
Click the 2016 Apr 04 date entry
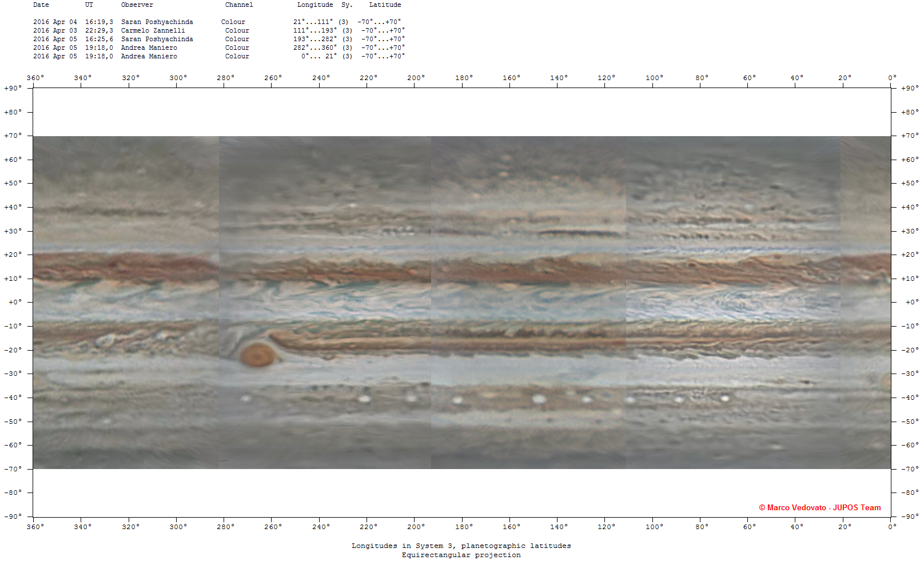point(55,22)
